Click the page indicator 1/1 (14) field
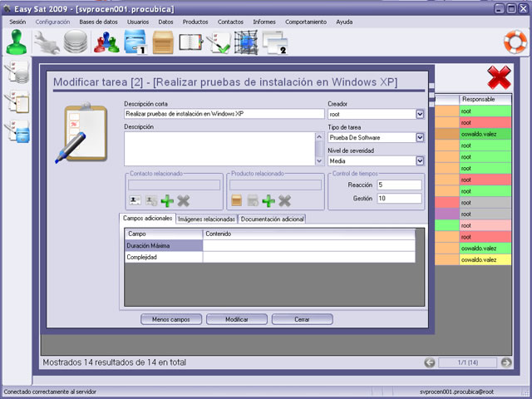Screen dimensions: 532x399 [467, 362]
